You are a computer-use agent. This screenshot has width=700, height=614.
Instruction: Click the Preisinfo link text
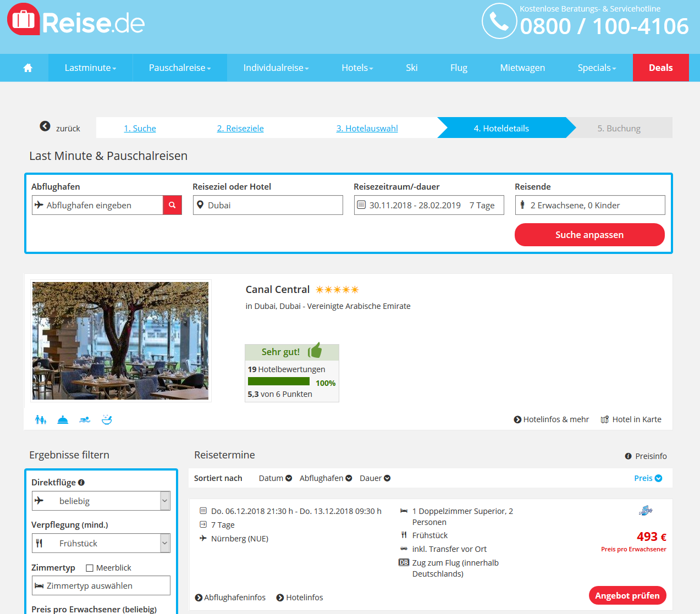pyautogui.click(x=651, y=456)
